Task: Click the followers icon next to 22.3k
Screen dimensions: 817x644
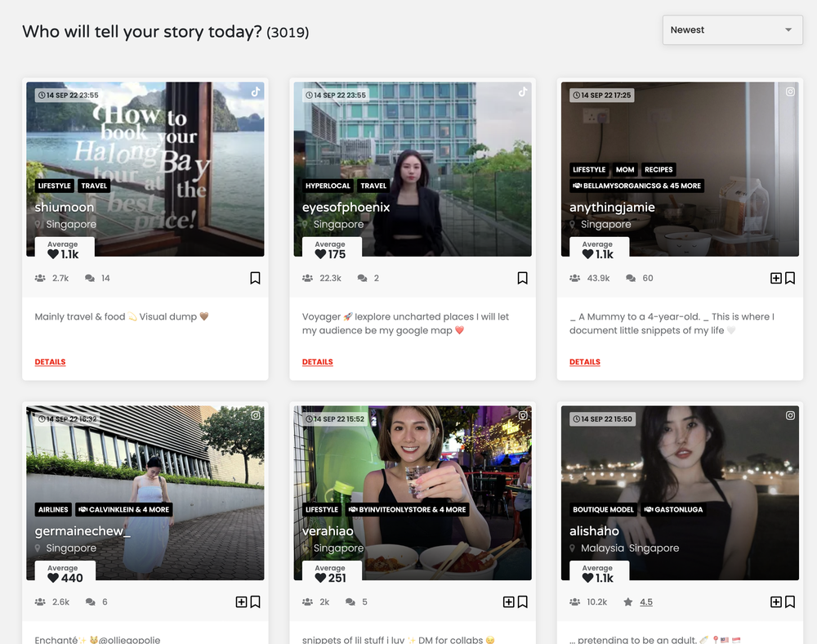Action: tap(307, 278)
